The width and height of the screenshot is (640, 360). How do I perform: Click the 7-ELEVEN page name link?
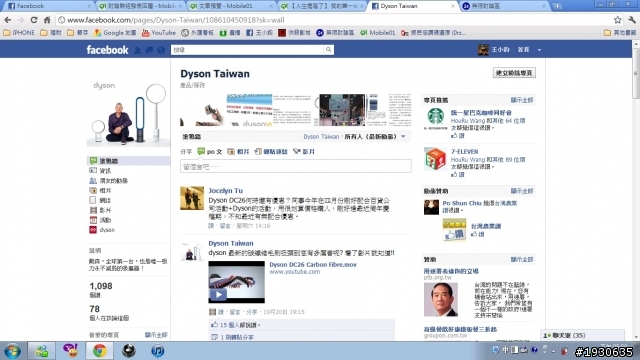point(464,151)
